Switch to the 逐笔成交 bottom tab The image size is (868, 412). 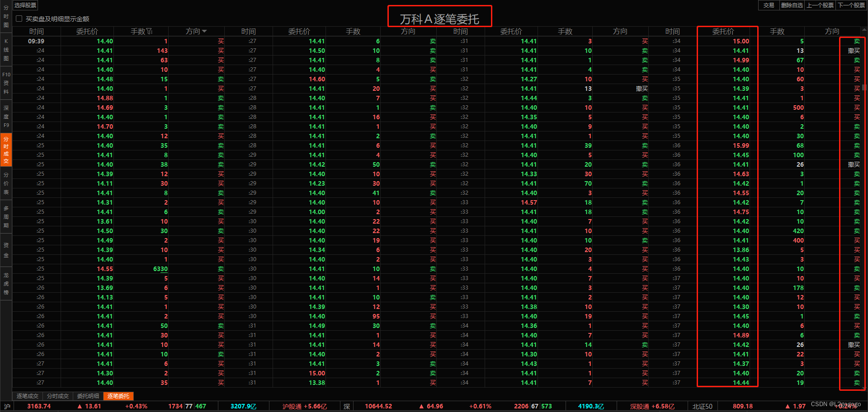point(28,396)
